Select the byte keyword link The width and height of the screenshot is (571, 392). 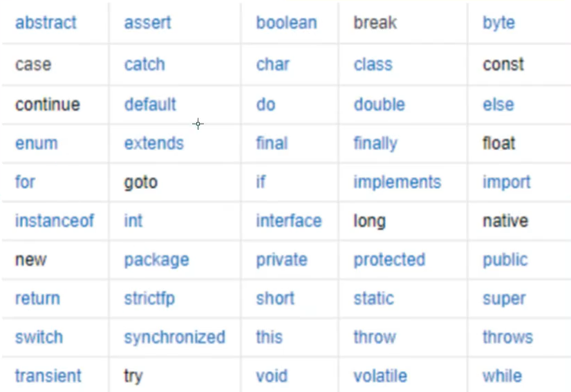[499, 24]
